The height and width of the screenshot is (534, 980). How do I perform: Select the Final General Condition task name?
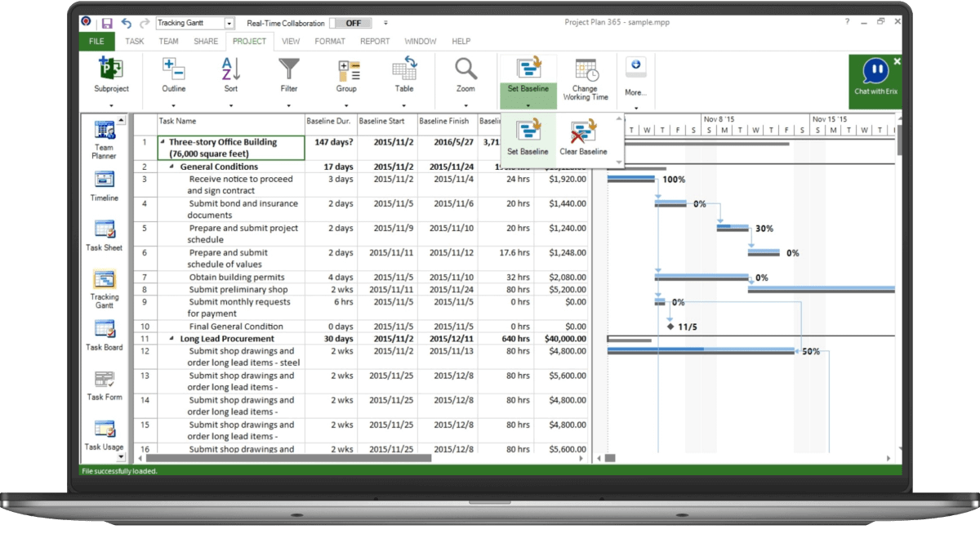pyautogui.click(x=236, y=327)
